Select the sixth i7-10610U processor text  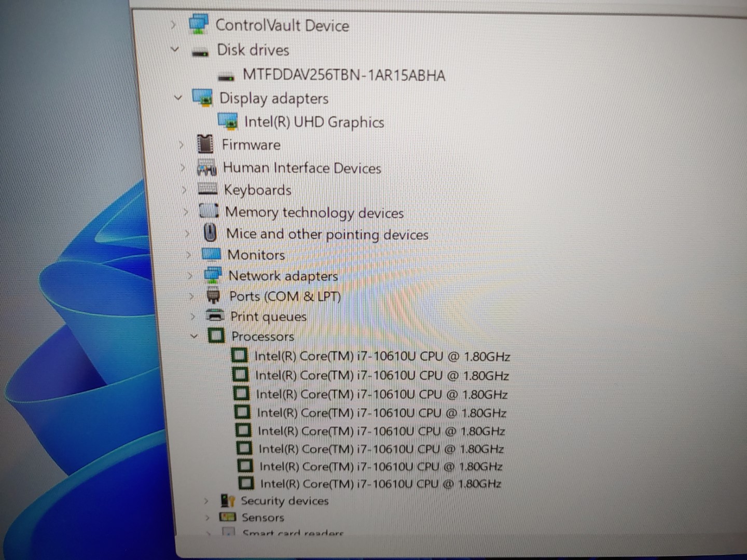pyautogui.click(x=382, y=449)
